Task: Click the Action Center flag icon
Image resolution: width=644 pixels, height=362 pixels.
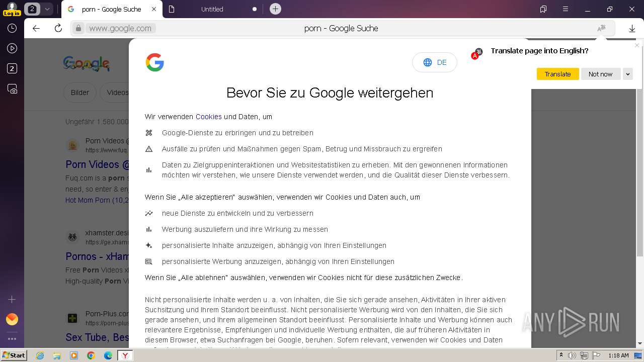Action: (596, 355)
